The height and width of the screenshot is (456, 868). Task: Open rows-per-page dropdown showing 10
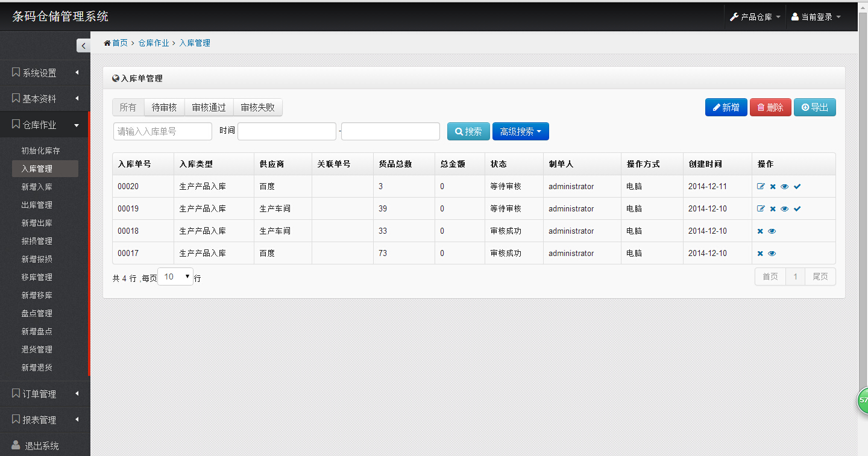pos(175,276)
